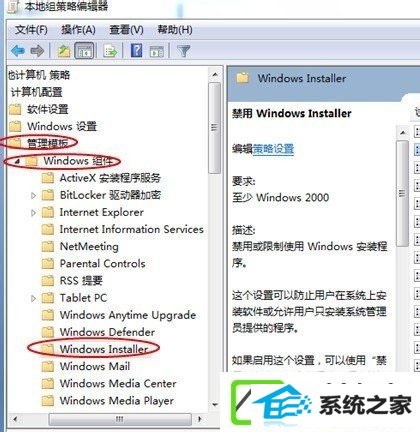This screenshot has width=420, height=432.
Task: Expand the Internet Explorer tree node
Action: pos(33,212)
